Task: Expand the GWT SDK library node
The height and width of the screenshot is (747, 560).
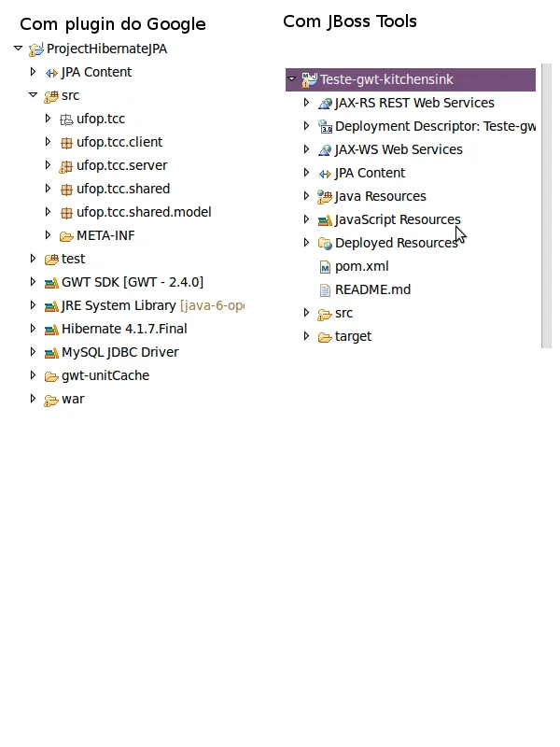Action: click(33, 282)
